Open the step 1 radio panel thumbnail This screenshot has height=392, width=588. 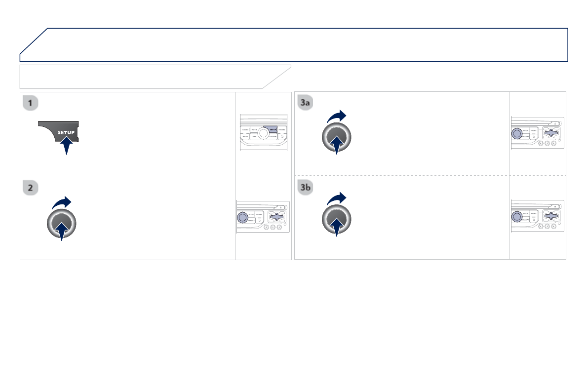point(263,133)
